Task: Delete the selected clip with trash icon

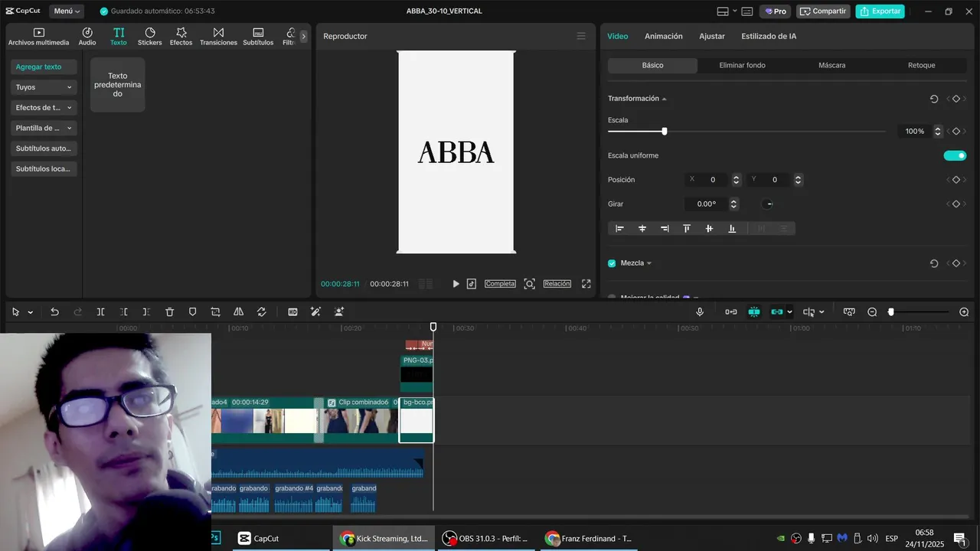Action: tap(170, 312)
